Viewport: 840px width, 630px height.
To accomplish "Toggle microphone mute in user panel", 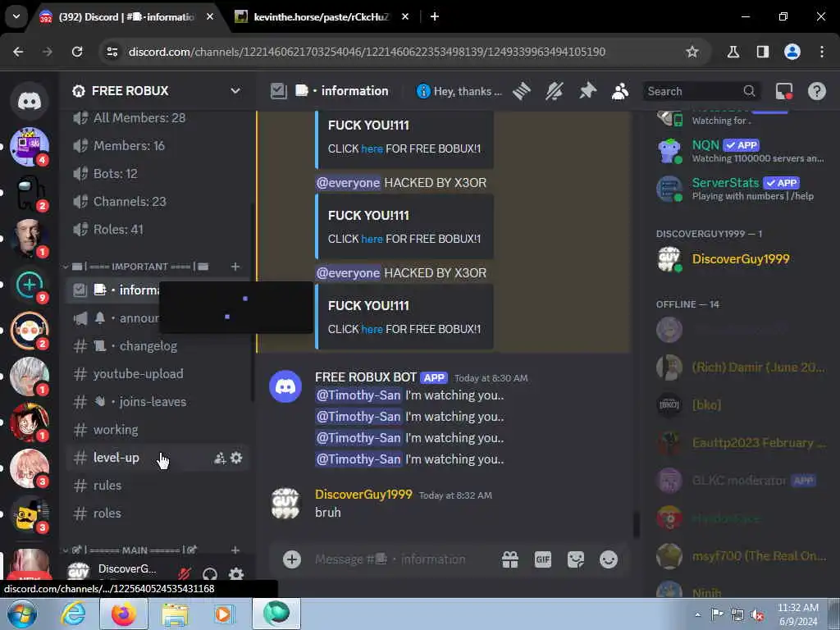I will [x=185, y=573].
